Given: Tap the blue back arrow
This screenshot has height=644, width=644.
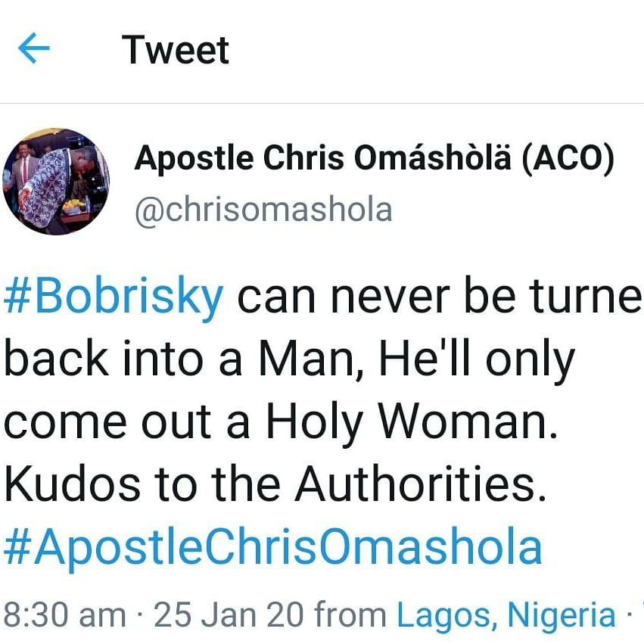Looking at the screenshot, I should 33,50.
